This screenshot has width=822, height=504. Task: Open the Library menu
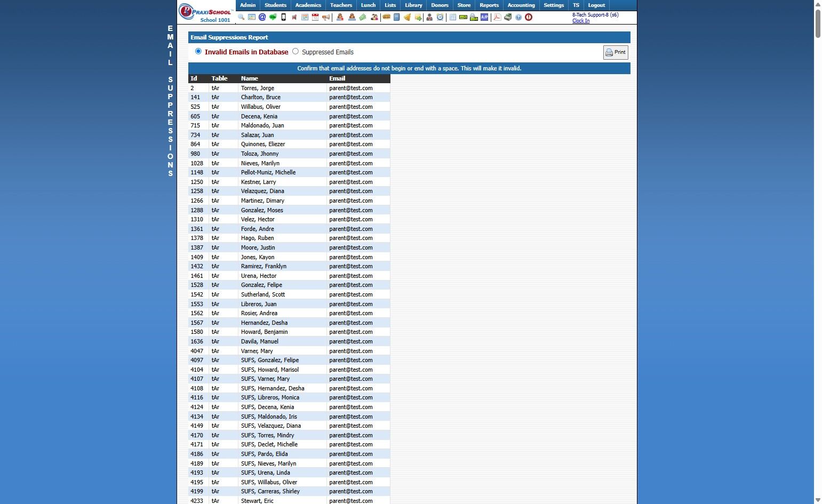413,5
